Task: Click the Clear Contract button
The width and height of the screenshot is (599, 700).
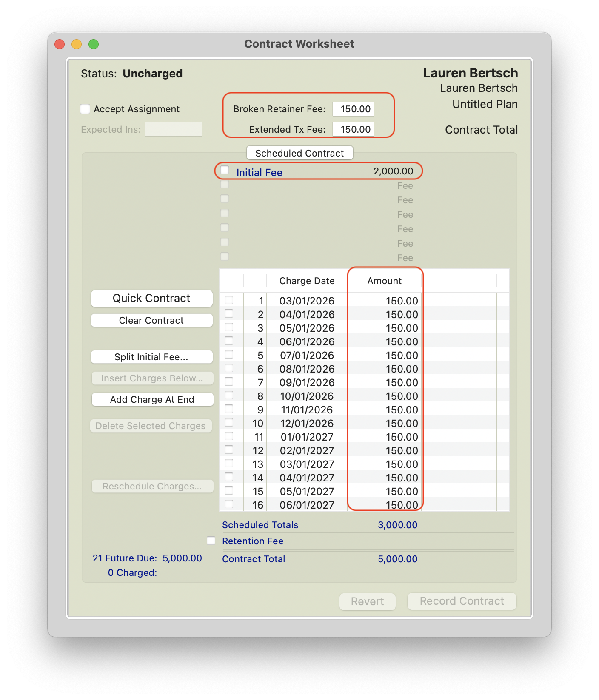Action: [152, 320]
